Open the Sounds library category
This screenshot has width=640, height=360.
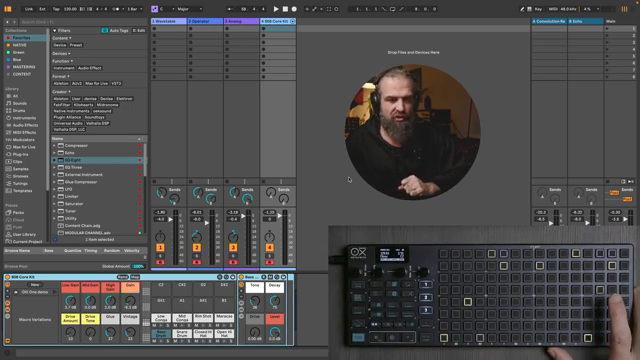point(19,103)
